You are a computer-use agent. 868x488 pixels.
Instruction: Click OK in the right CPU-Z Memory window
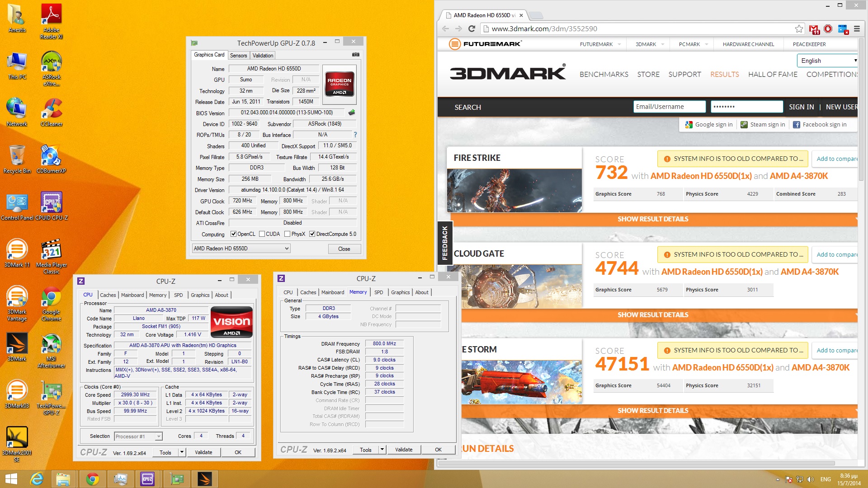(x=438, y=450)
